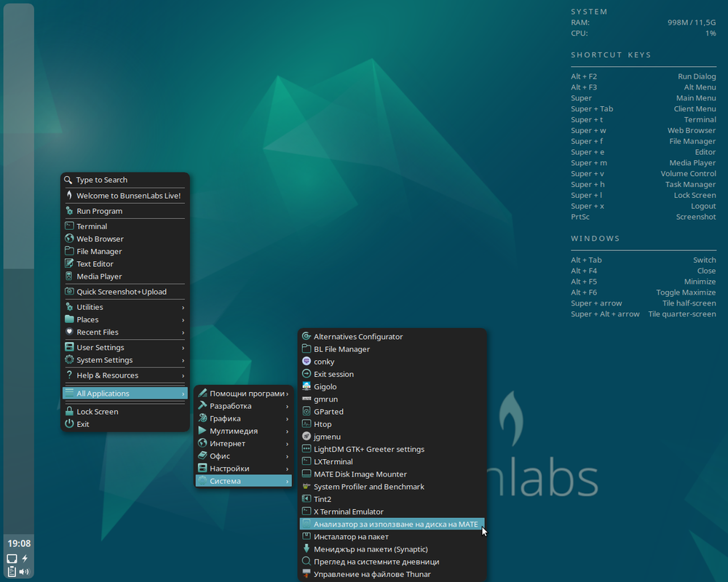Select All Applications menu entry
Screen dimensions: 728x582
point(125,393)
